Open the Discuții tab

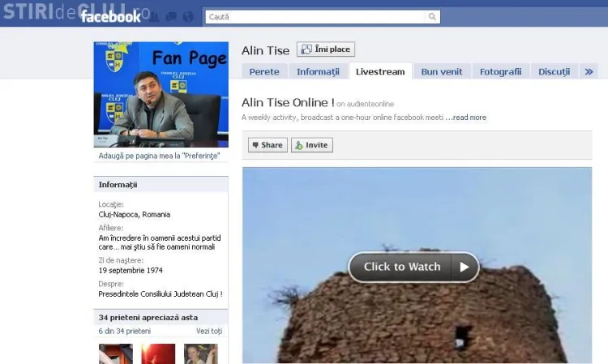(554, 71)
